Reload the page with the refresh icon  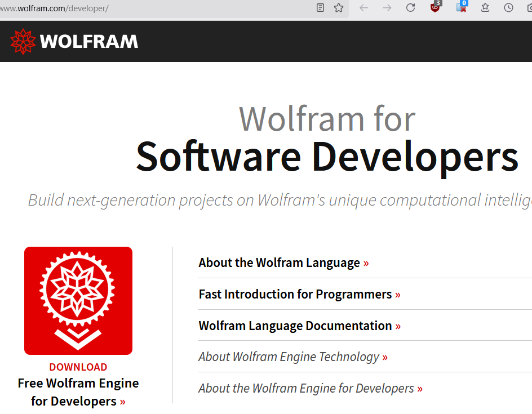tap(410, 7)
